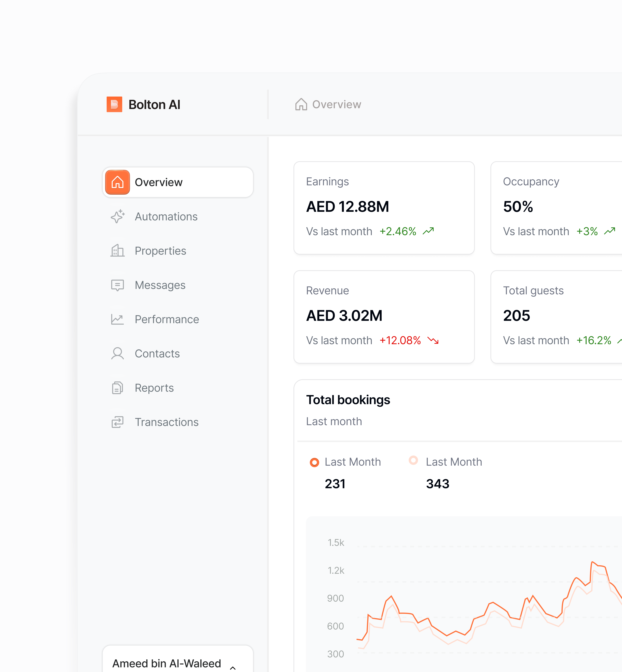
Task: Open Reports using the document icon
Action: tap(117, 388)
